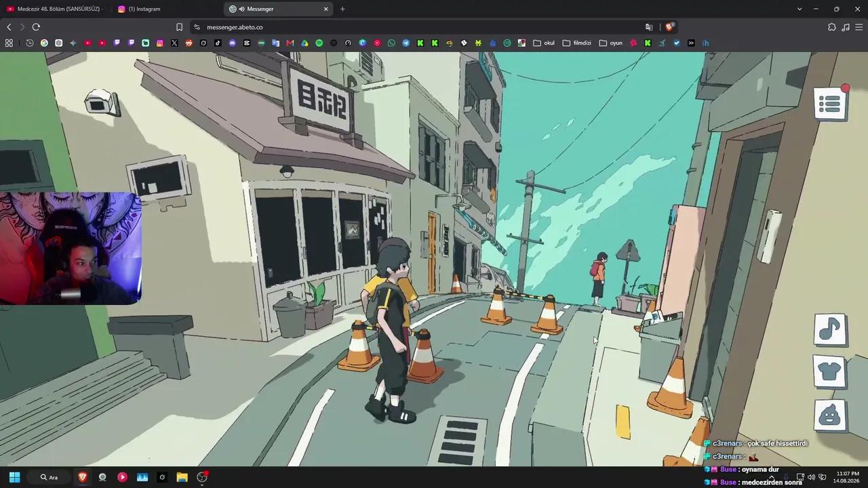Click the translate icon in address bar
868x488 pixels.
coord(649,27)
